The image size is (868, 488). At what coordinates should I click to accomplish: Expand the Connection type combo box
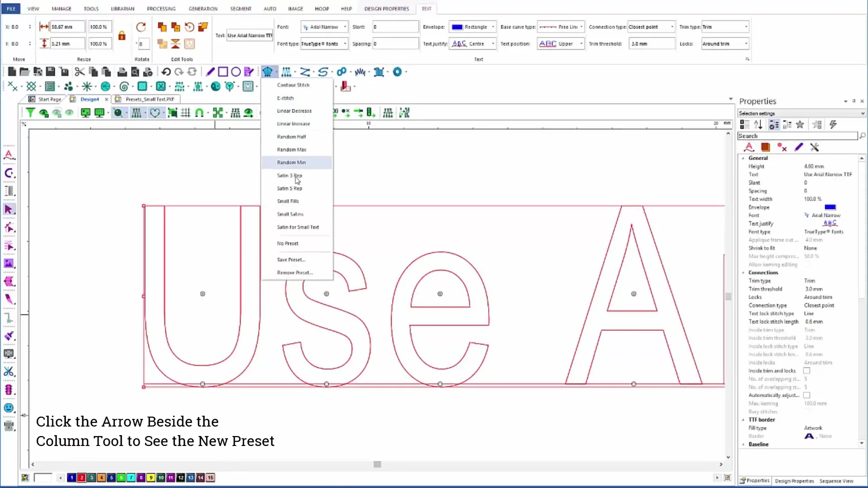[x=672, y=27]
